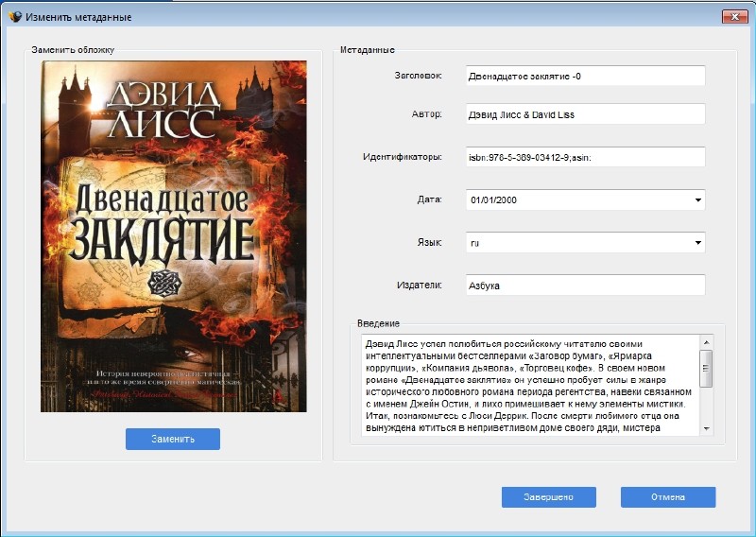
Task: Click the Двенадцатое заклятие book cover image
Action: (173, 236)
